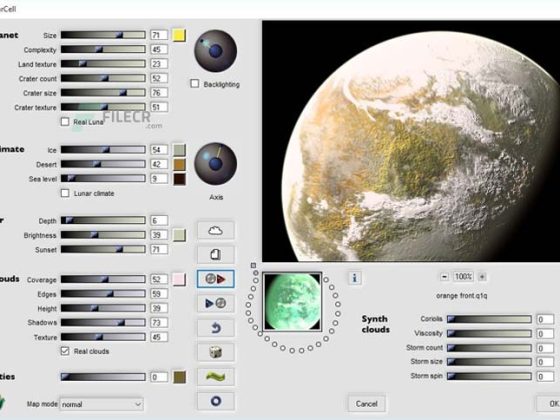Click the Viscosity slider

(x=489, y=334)
